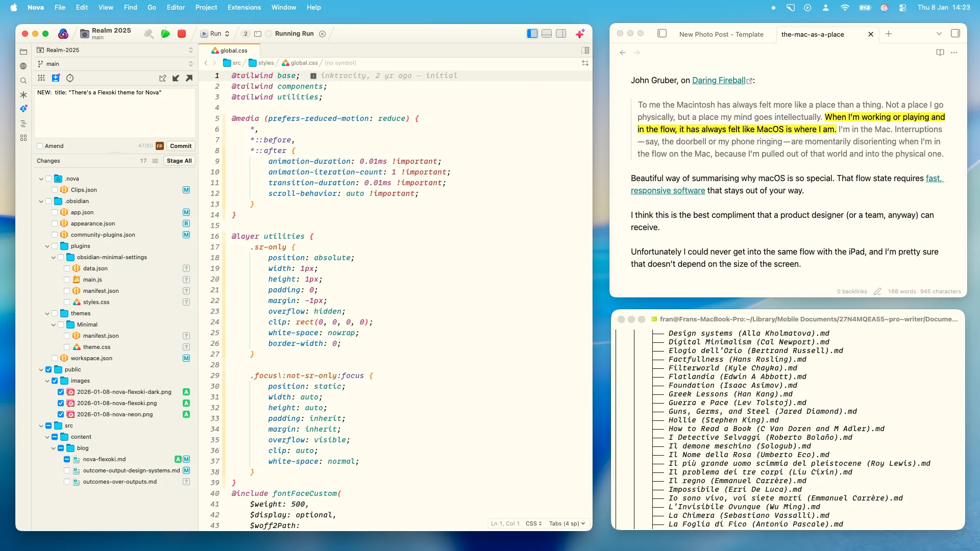Image resolution: width=980 pixels, height=551 pixels.
Task: Open the asterisk Clips sidebar icon
Action: coord(23,95)
